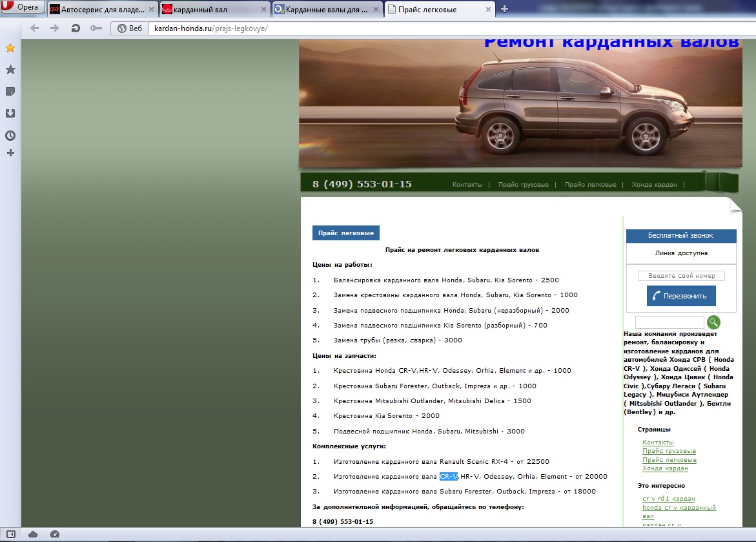Click the Страницы sidebar heading
This screenshot has height=542, width=756.
click(654, 430)
